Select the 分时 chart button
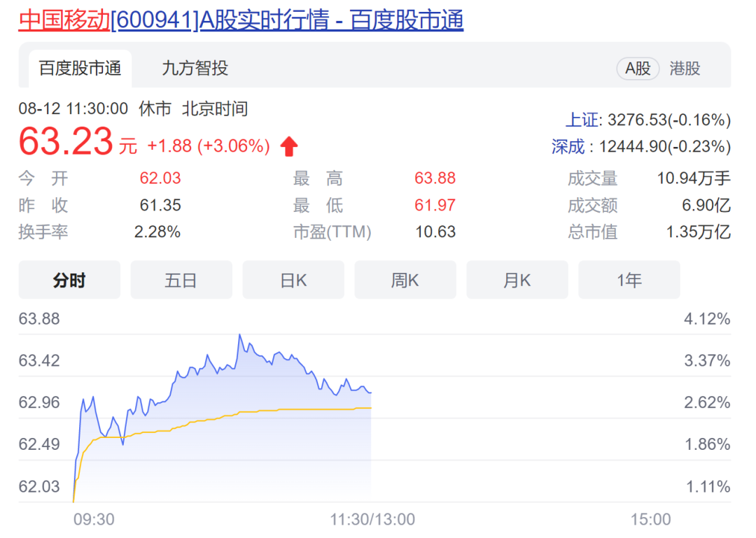756x538 pixels. 69,281
